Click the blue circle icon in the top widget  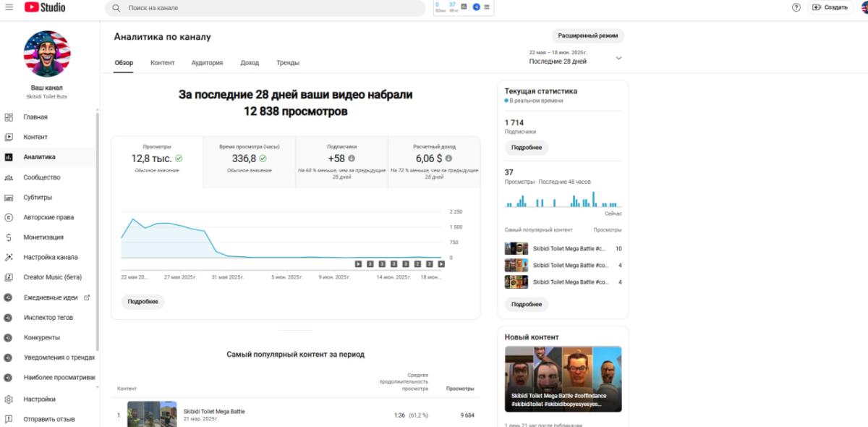pyautogui.click(x=476, y=7)
